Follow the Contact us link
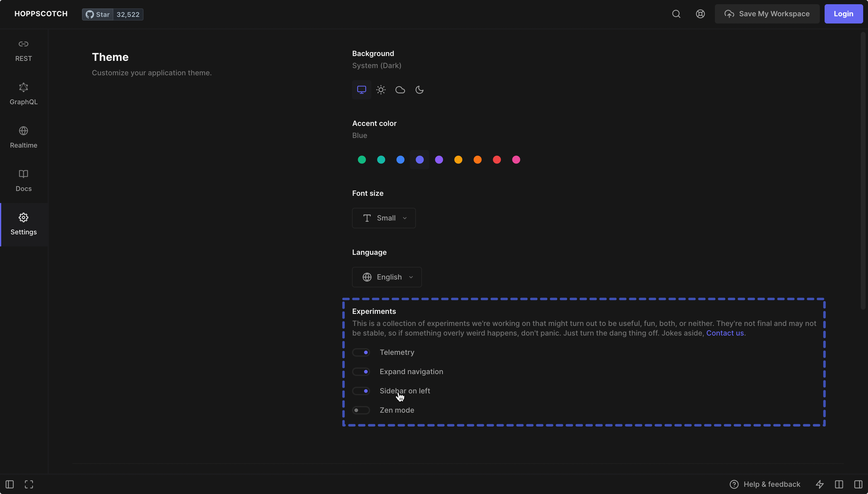The height and width of the screenshot is (494, 868). pyautogui.click(x=725, y=333)
